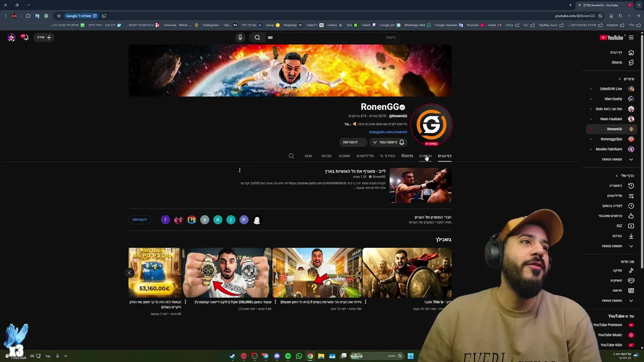Click the Create (יצירה) button

click(44, 37)
